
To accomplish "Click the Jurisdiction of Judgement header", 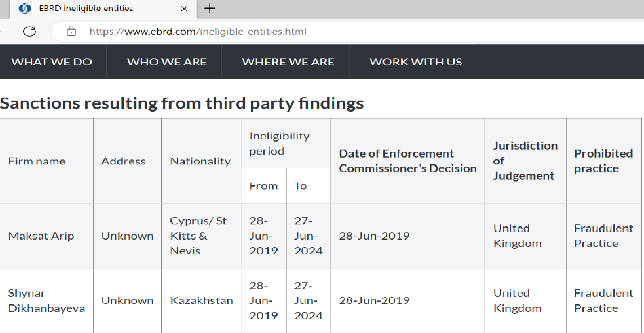I will pos(525,161).
